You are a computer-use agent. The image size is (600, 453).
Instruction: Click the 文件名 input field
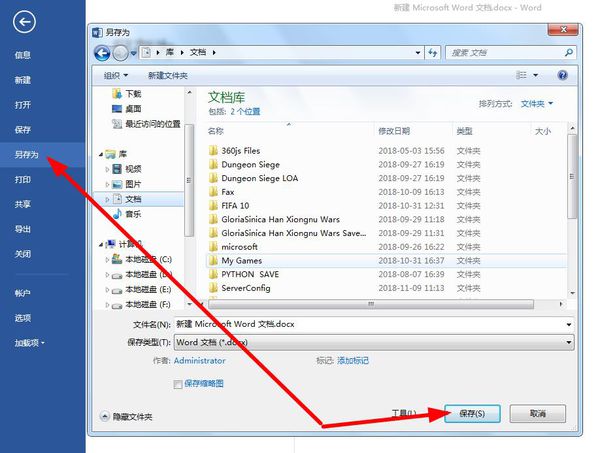pyautogui.click(x=370, y=324)
